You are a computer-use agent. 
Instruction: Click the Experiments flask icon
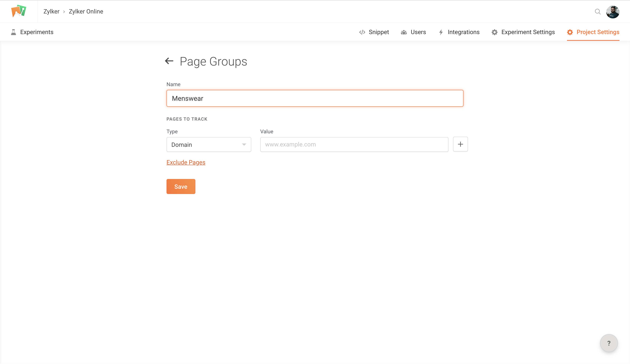point(13,32)
